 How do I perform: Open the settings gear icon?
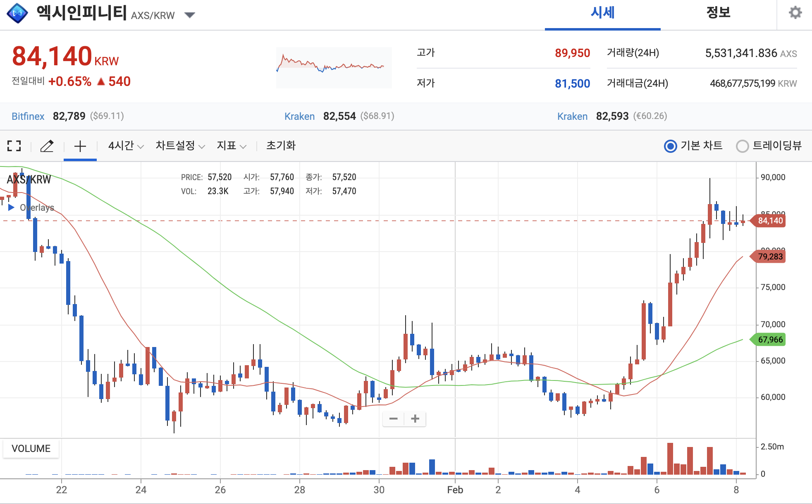tap(795, 13)
